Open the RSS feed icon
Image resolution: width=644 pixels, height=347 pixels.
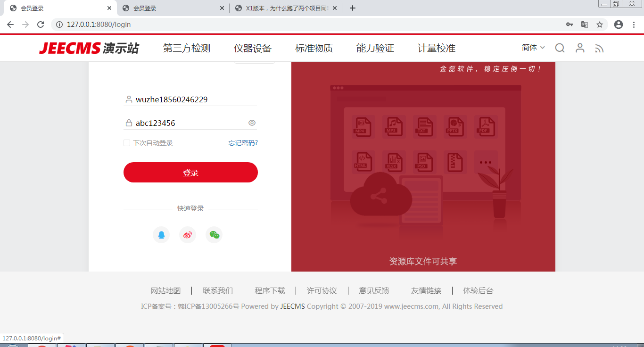click(x=599, y=49)
